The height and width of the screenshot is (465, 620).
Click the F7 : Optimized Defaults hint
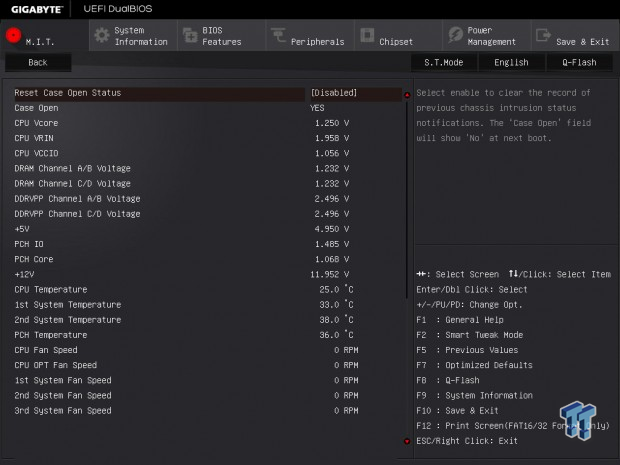[x=474, y=365]
